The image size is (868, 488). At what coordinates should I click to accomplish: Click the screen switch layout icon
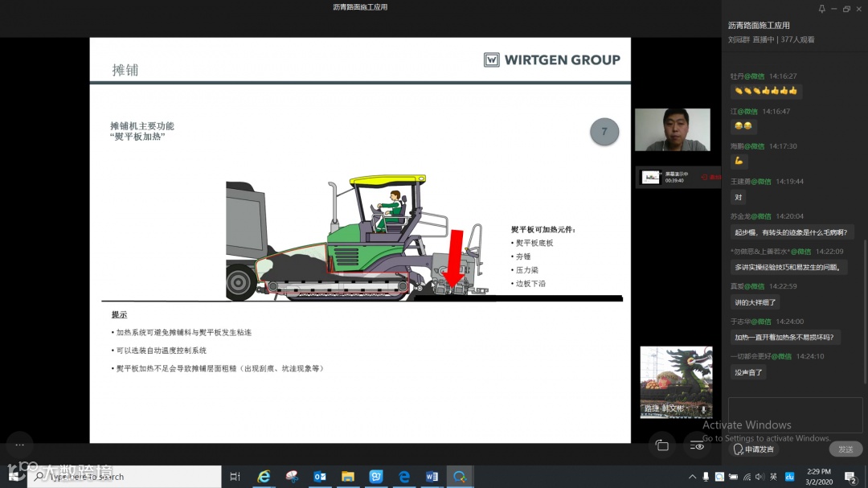pos(662,445)
